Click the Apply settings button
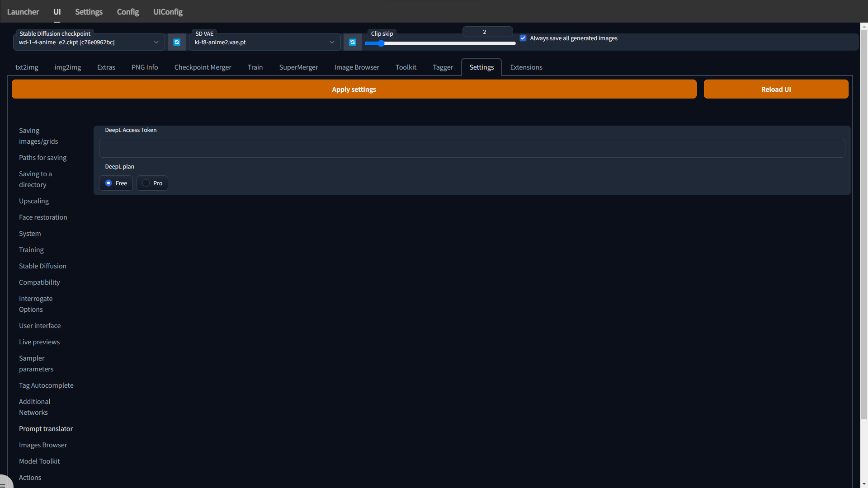The image size is (868, 488). coord(354,89)
